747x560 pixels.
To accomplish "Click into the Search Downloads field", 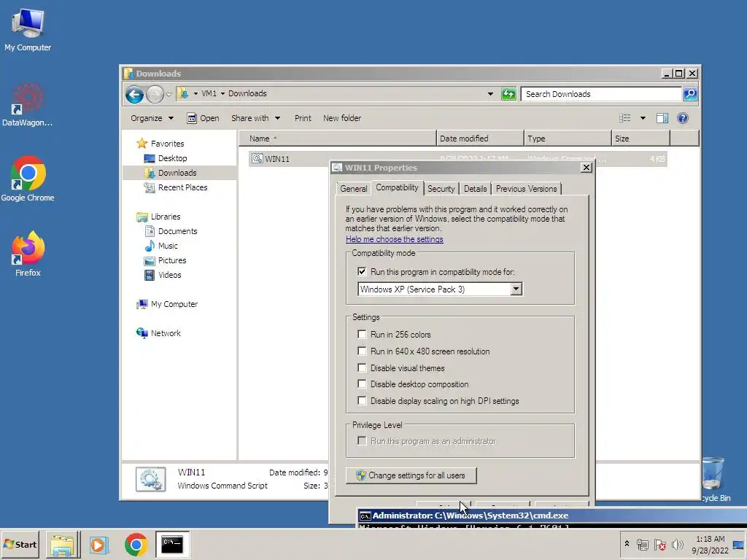I will [x=601, y=94].
